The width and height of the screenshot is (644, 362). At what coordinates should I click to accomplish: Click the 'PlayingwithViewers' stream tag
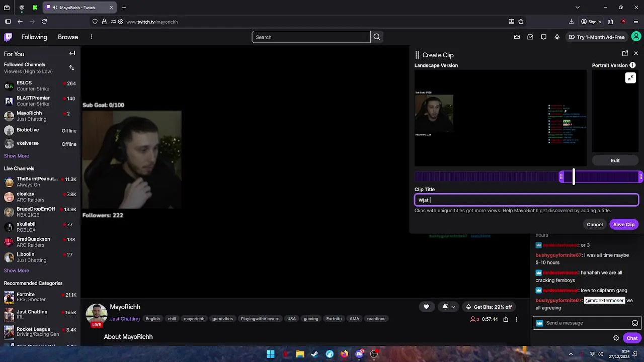260,319
